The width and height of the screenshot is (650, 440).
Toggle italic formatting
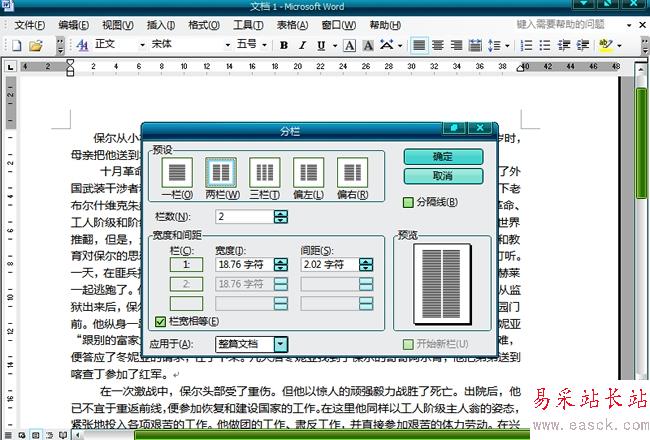[x=303, y=45]
